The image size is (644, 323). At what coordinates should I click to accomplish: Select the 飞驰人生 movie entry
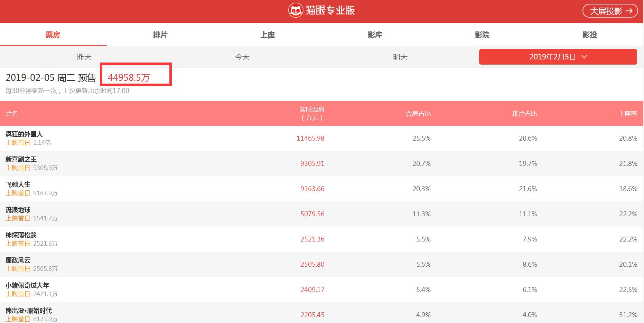[18, 184]
